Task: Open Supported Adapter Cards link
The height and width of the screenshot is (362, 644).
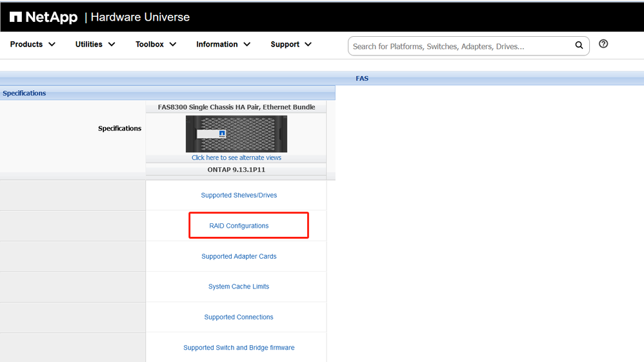Action: pyautogui.click(x=239, y=256)
